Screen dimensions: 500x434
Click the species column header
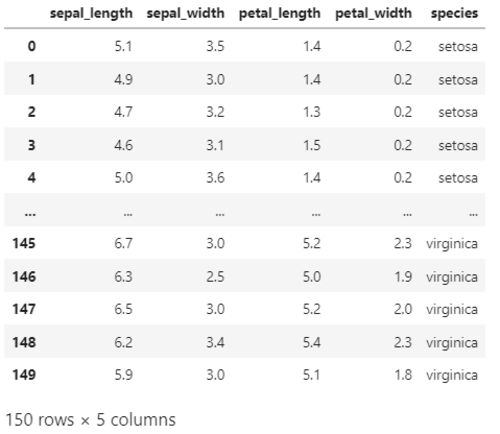point(454,14)
